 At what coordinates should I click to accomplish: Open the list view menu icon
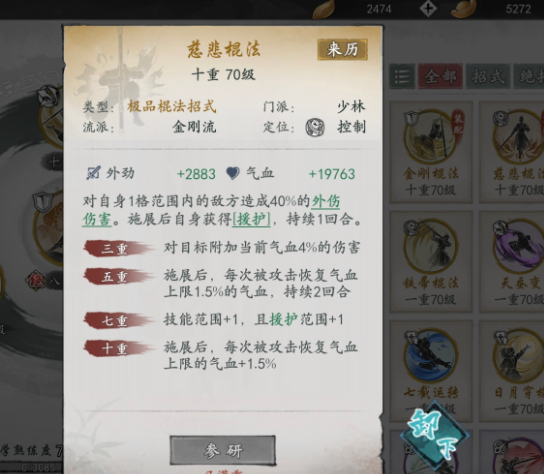click(x=402, y=76)
